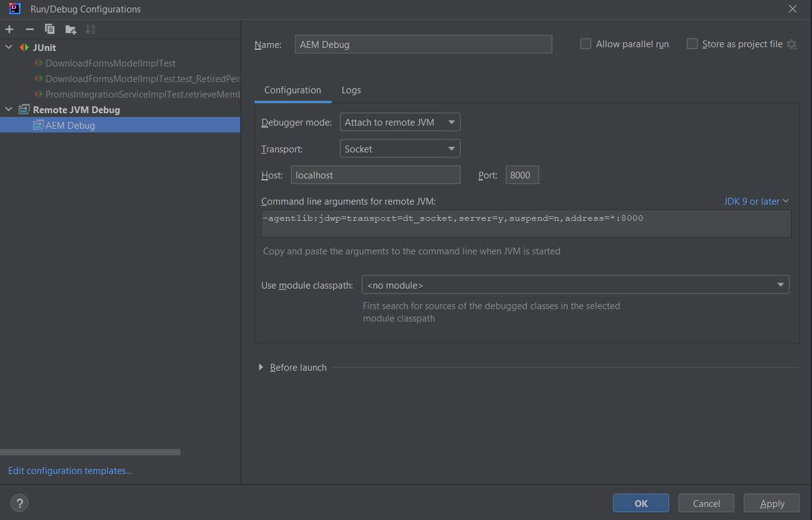Click the Copy Configuration icon
The height and width of the screenshot is (520, 812).
click(x=50, y=29)
